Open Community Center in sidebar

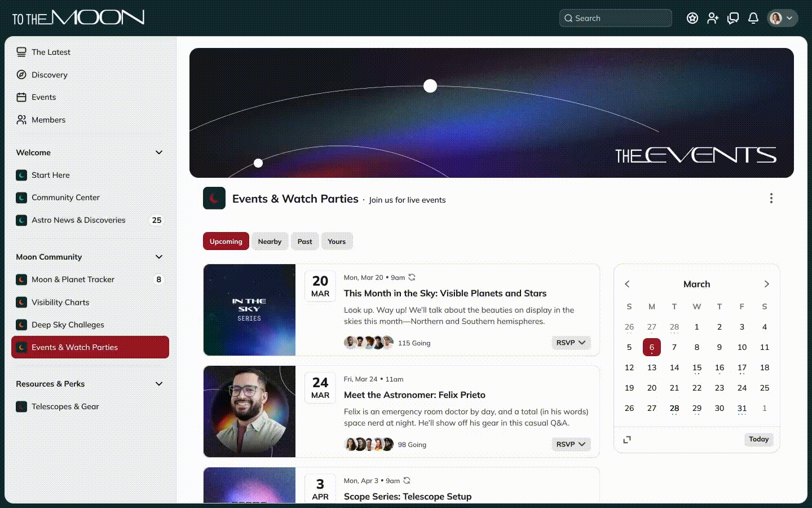pyautogui.click(x=90, y=198)
